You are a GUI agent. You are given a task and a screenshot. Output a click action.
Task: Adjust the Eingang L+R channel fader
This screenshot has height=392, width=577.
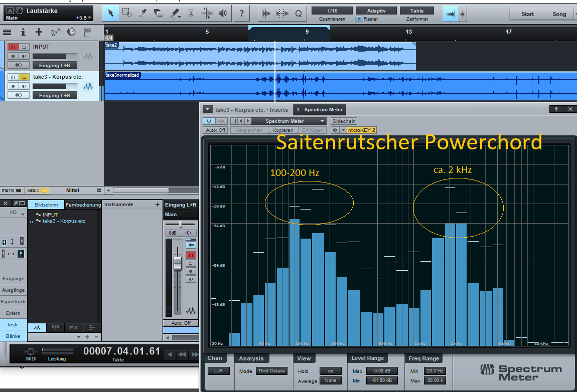point(178,263)
